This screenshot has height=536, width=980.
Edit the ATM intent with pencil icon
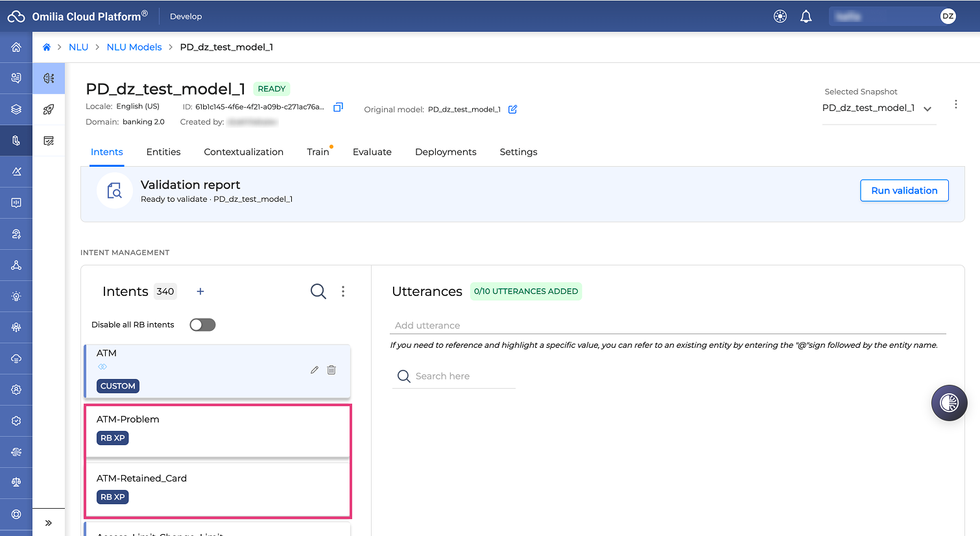(315, 370)
